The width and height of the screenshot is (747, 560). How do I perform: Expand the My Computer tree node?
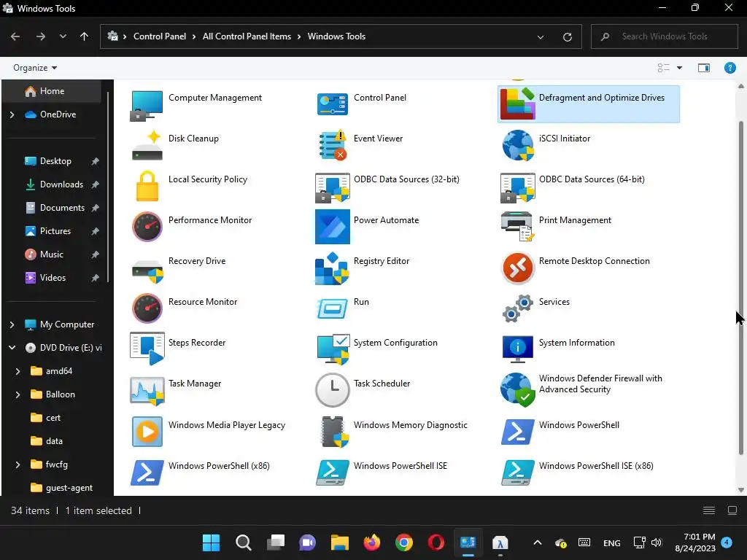pyautogui.click(x=12, y=324)
